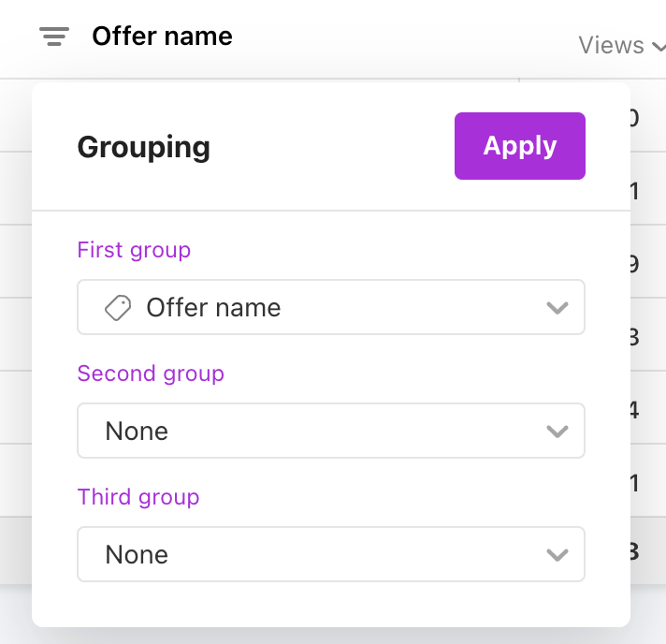Image resolution: width=666 pixels, height=644 pixels.
Task: Click the Offer name grouping header
Action: point(162,37)
